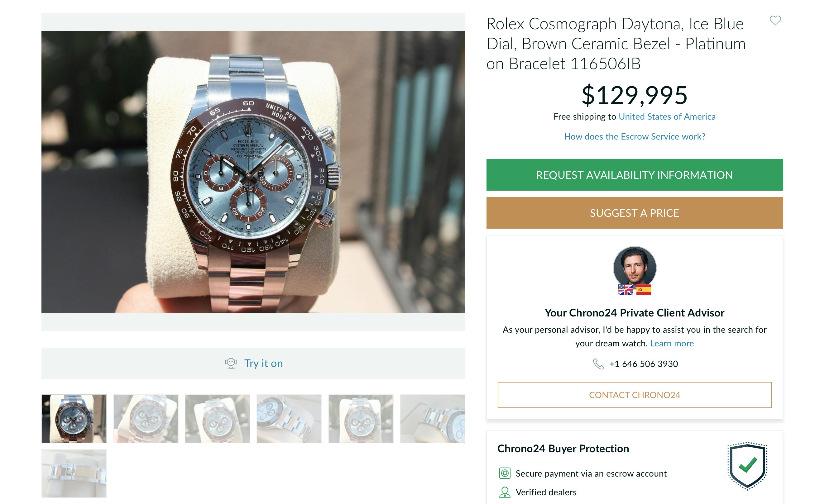Screen dimensions: 839x504
Task: Open the clasp thumbnail in second row
Action: [74, 473]
